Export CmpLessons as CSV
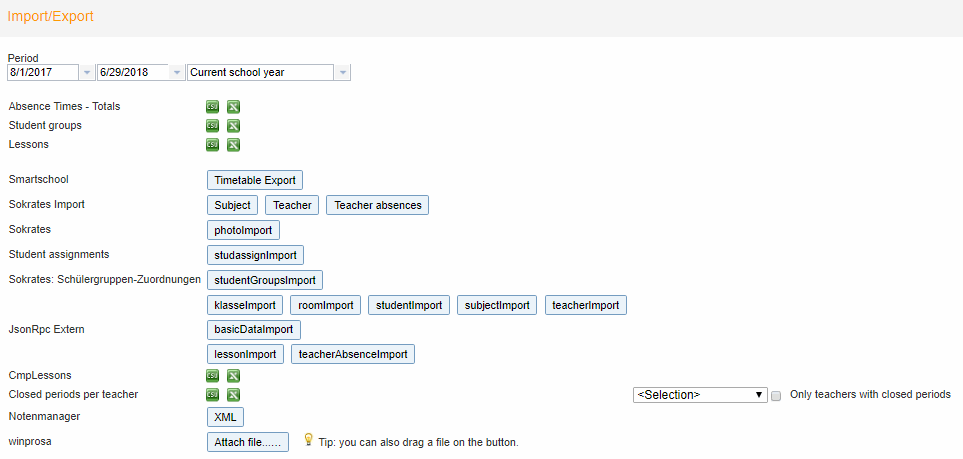 click(212, 375)
